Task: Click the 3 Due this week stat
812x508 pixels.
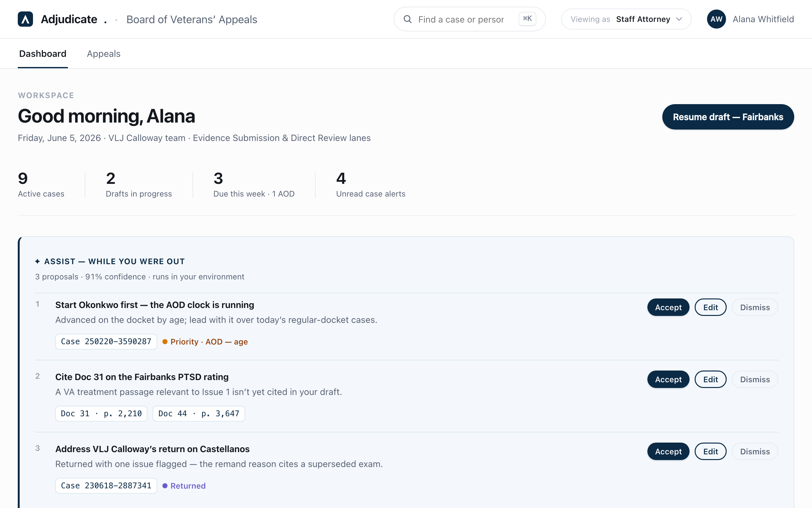Action: point(254,184)
